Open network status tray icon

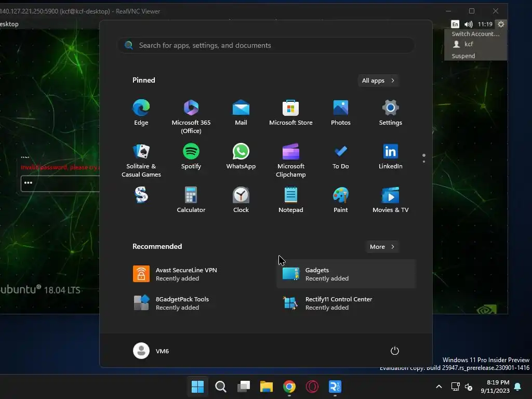point(455,387)
